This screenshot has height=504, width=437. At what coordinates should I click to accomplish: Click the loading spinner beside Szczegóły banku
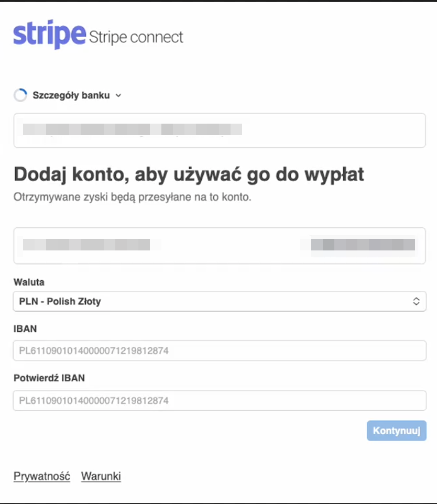point(20,95)
